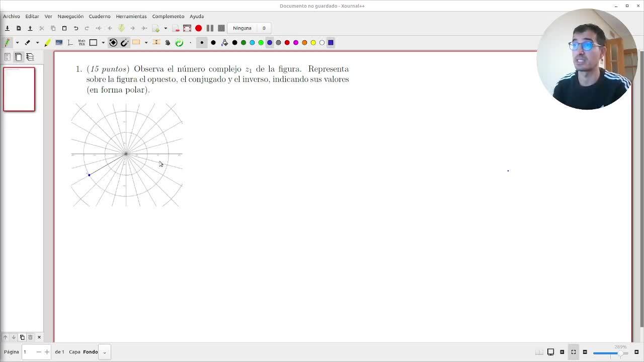Increase page number with plus button
This screenshot has width=644, height=362.
pos(47,352)
